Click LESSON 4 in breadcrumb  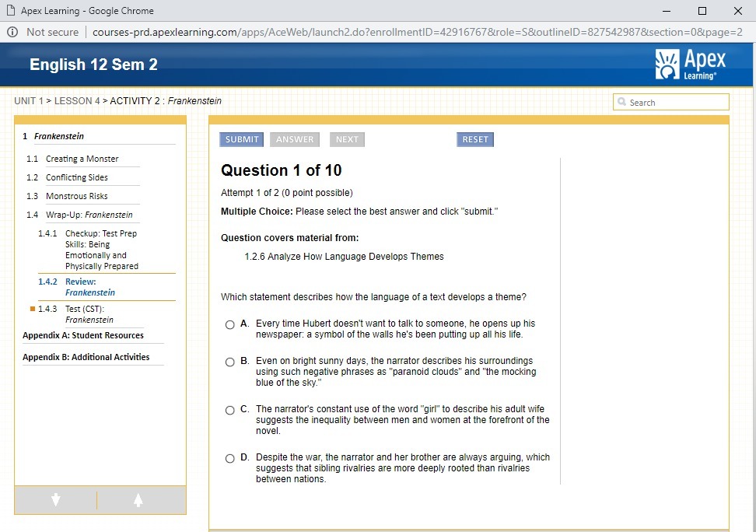[x=77, y=101]
